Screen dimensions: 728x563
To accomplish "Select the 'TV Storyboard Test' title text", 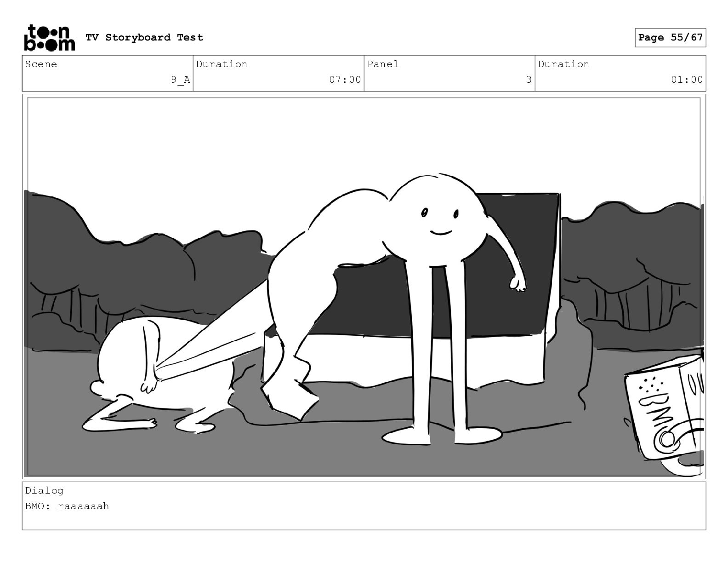I will tap(144, 37).
